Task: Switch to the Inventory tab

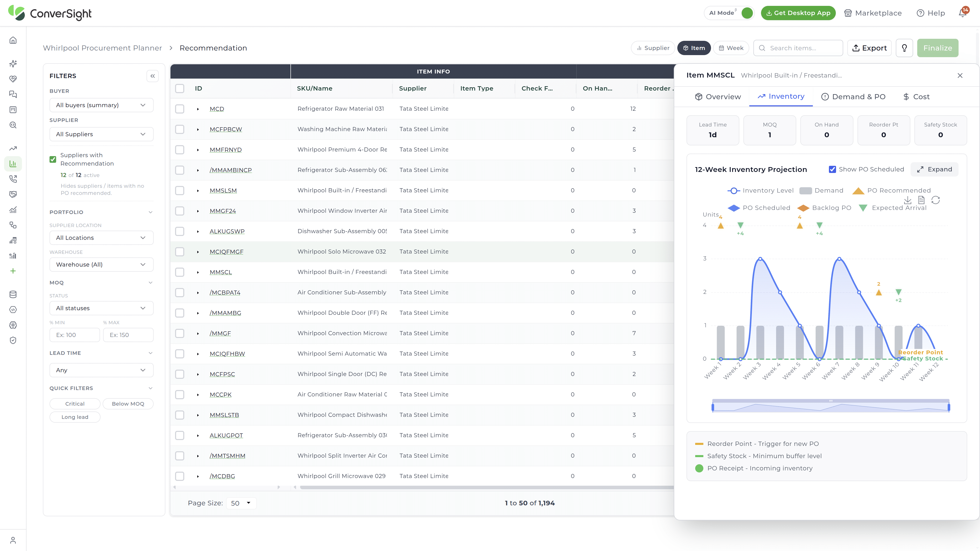Action: (x=781, y=96)
